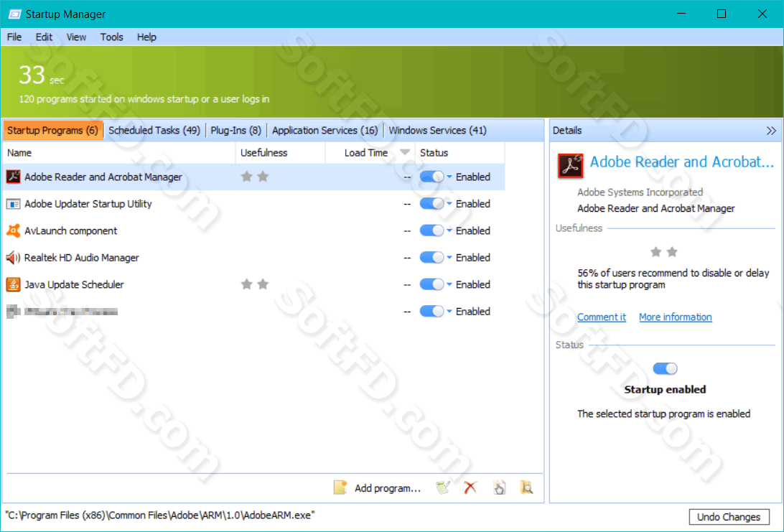The width and height of the screenshot is (784, 532).
Task: Select the AvLaunch component name
Action: [70, 231]
